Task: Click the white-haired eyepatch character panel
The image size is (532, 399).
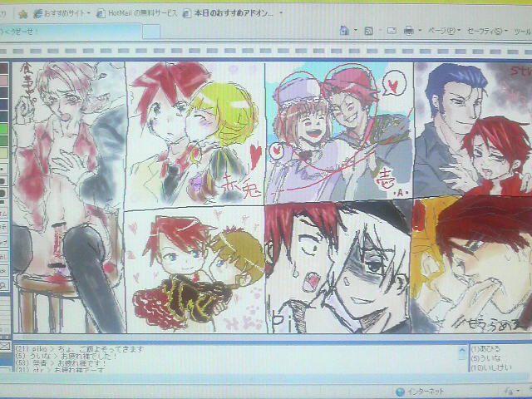Action: pos(338,267)
